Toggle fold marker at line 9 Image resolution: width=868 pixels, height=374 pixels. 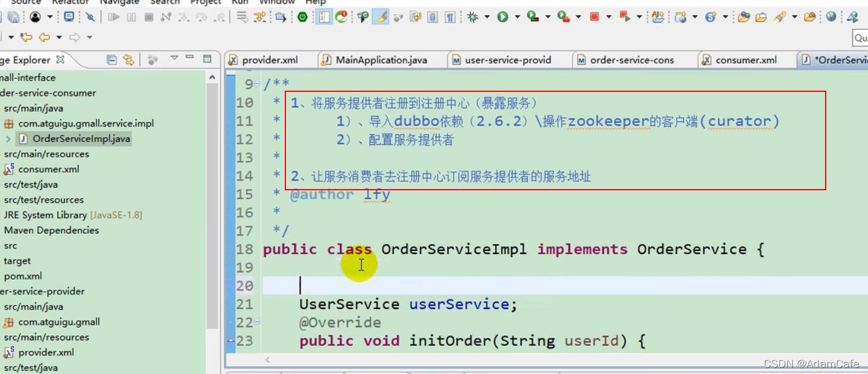(257, 85)
